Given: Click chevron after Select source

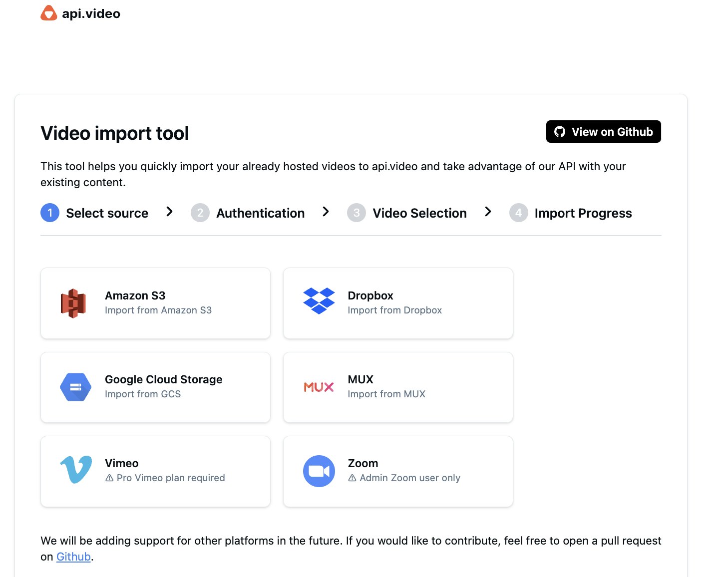Looking at the screenshot, I should pos(169,212).
